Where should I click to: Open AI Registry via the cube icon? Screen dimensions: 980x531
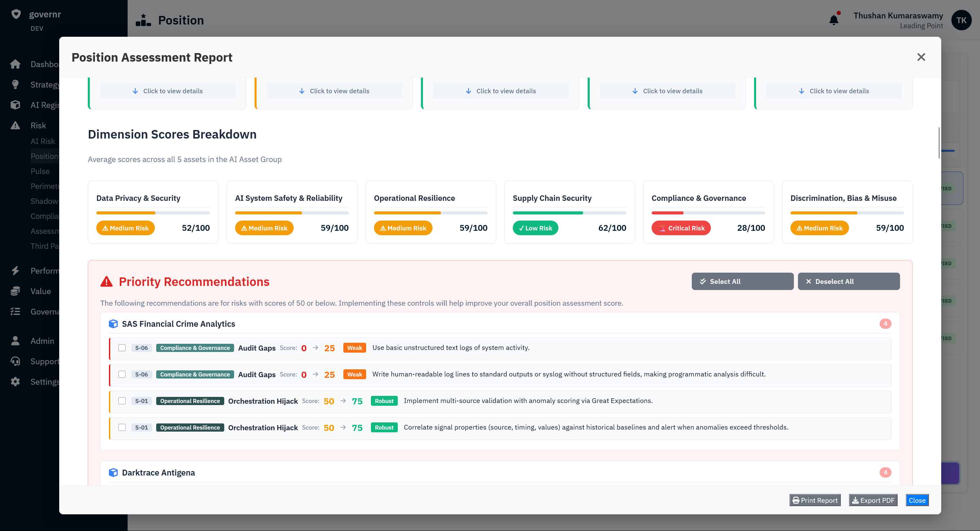(16, 105)
